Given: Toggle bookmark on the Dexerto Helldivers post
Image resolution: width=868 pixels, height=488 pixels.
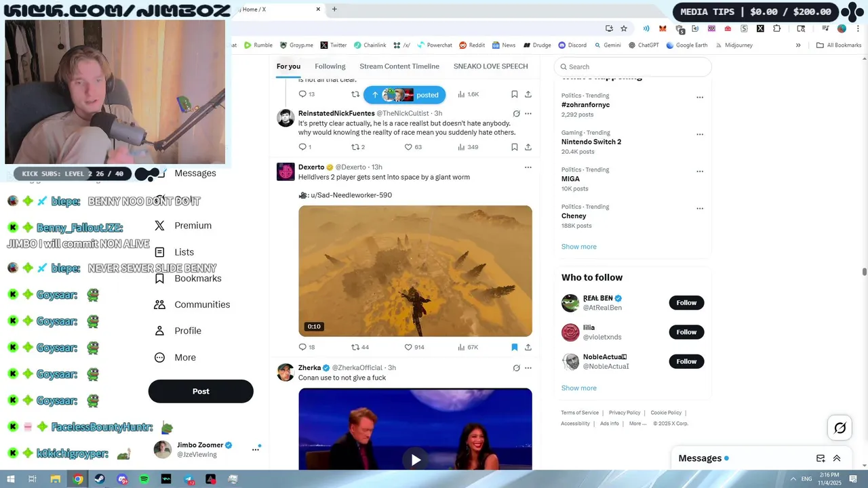Looking at the screenshot, I should point(515,347).
